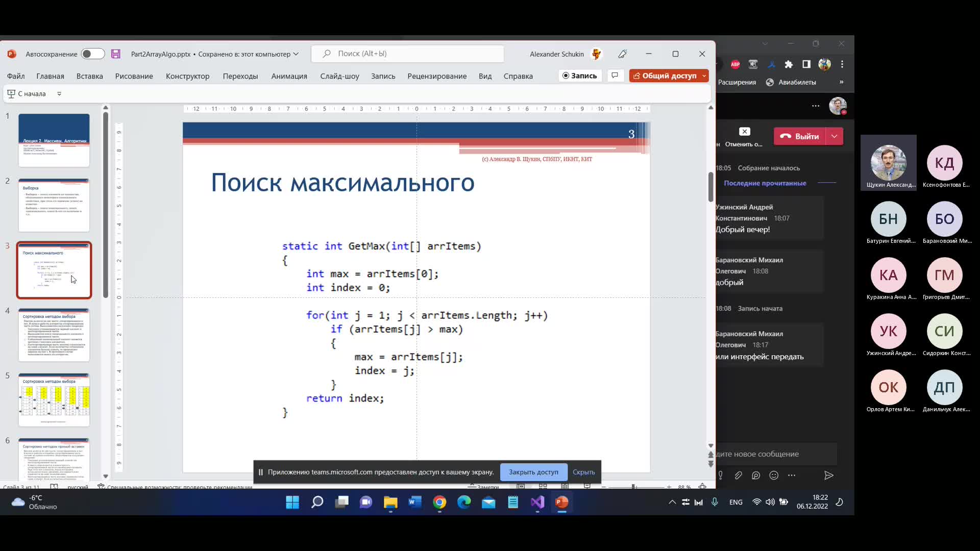Viewport: 980px width, 551px height.
Task: Click the pen drawing mode icon in title bar
Action: 622,54
